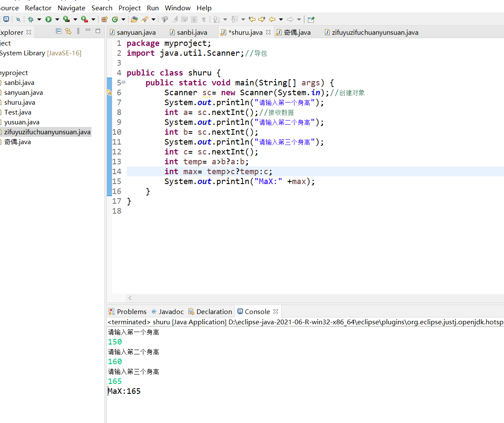Viewport: 504px width, 423px height.
Task: Click the Pin Editor icon in toolbar
Action: [311, 20]
